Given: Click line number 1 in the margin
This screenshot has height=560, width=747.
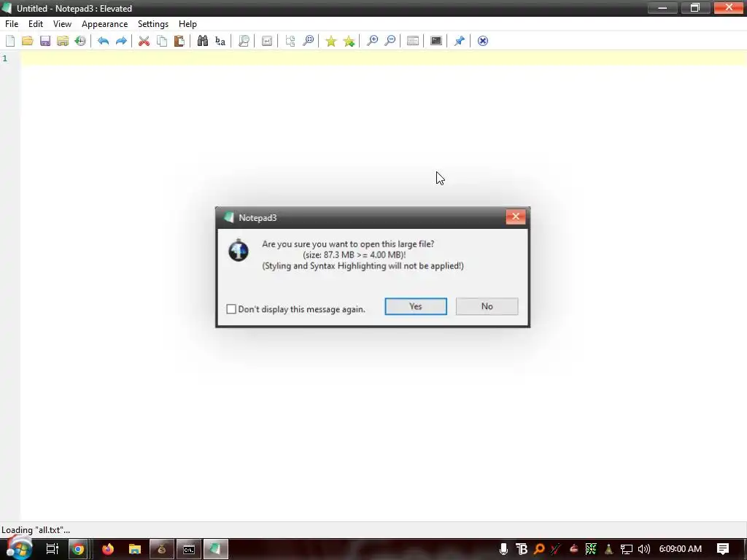Looking at the screenshot, I should coord(5,58).
